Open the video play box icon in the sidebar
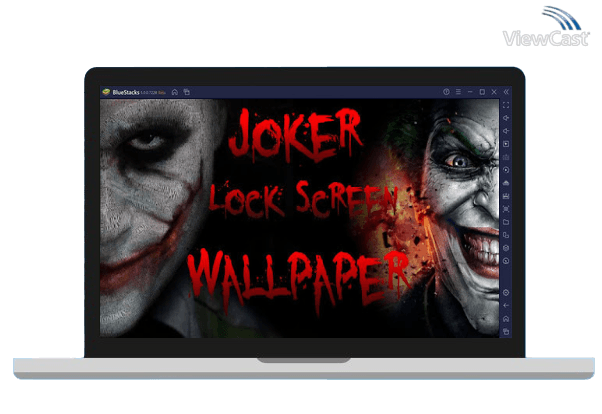This screenshot has height=414, width=602. click(506, 144)
